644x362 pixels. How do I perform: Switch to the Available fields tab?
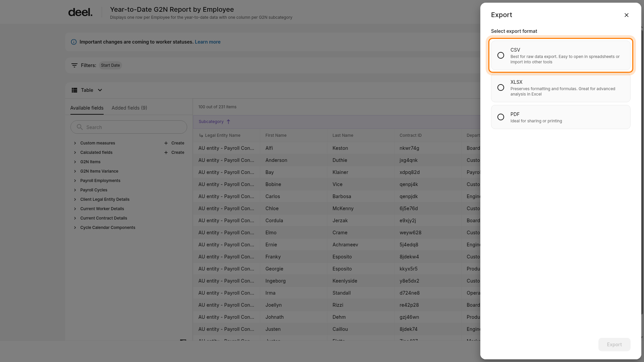[x=87, y=108]
